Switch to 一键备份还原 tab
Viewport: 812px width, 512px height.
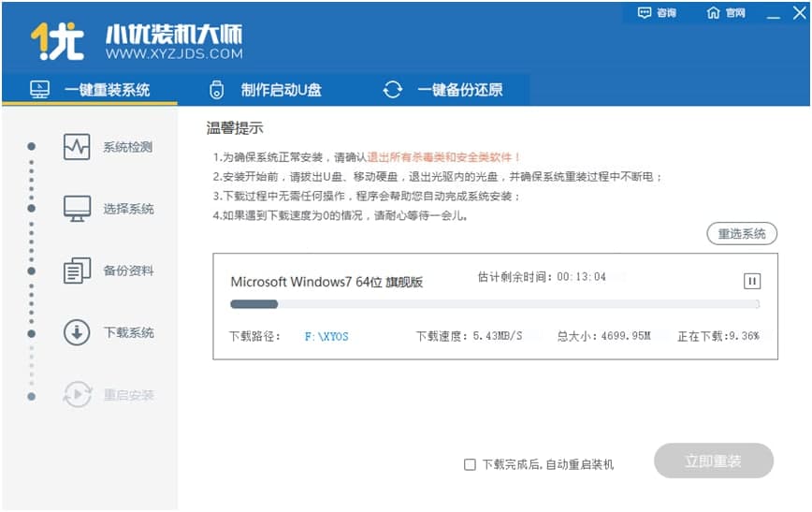pyautogui.click(x=442, y=90)
